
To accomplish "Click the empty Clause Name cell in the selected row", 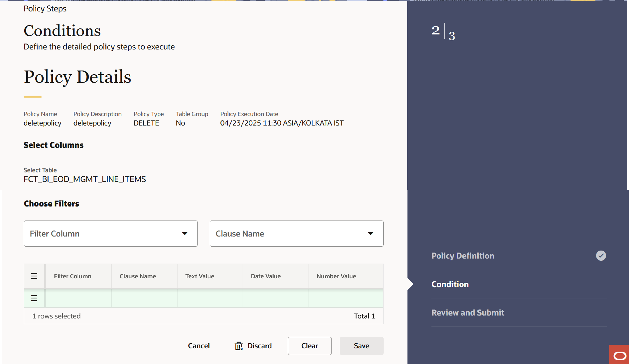I will click(144, 298).
